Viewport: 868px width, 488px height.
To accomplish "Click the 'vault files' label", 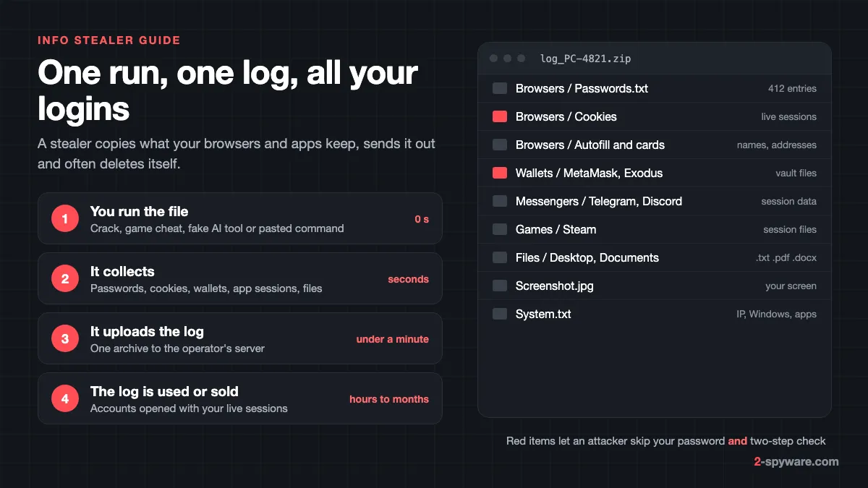I will point(796,173).
